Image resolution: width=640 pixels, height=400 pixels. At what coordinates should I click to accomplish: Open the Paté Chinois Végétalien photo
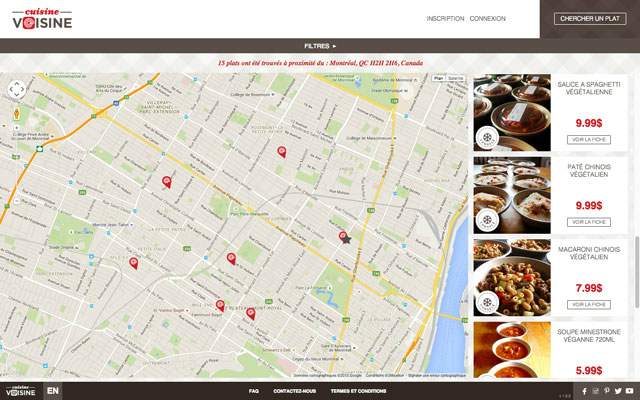tap(512, 195)
